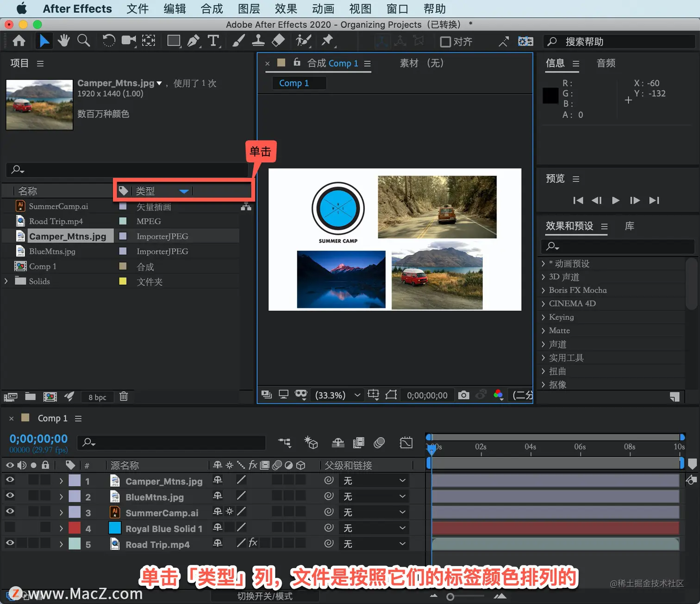Open Graph Editor in timeline

click(x=406, y=443)
